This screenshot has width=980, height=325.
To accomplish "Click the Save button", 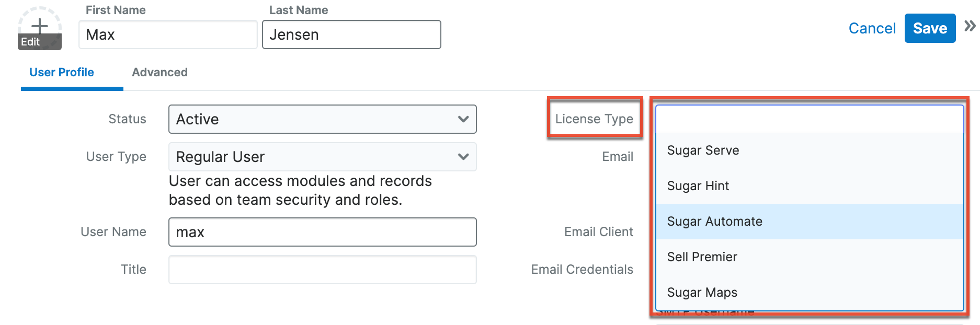I will pos(929,28).
